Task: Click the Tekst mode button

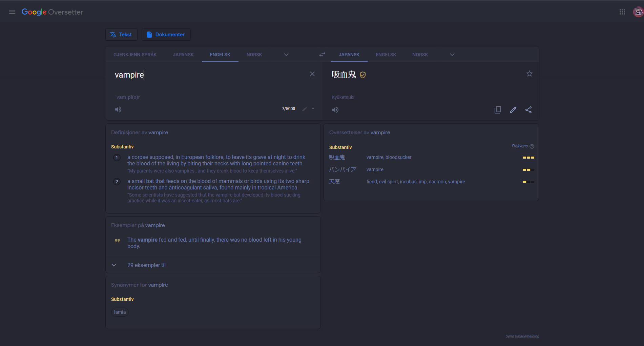Action: [121, 35]
